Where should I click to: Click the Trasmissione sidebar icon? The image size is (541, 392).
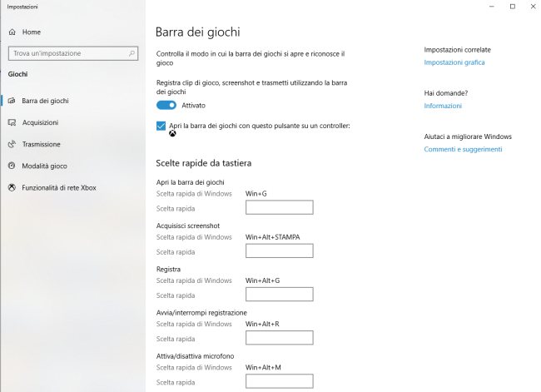pyautogui.click(x=12, y=144)
